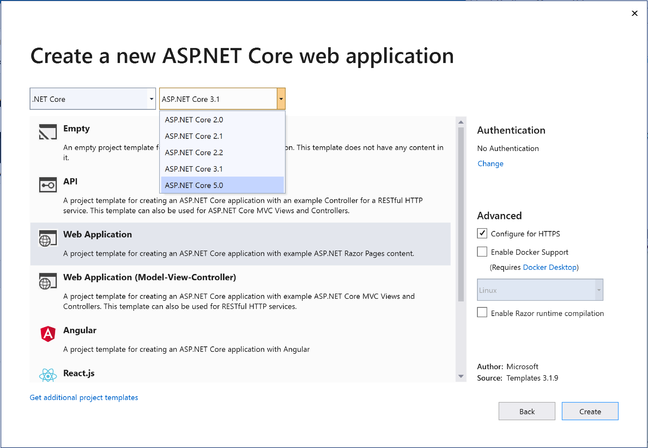Screen dimensions: 648x448
Task: Click the Create button
Action: [x=590, y=411]
